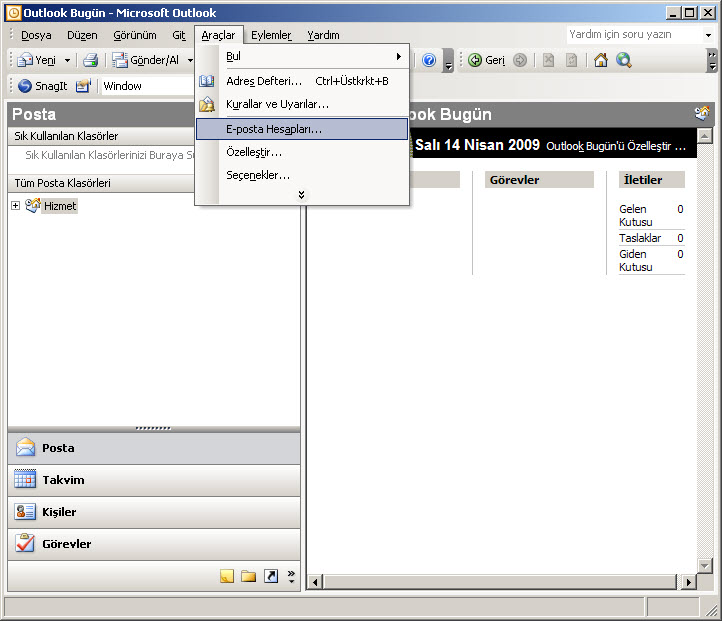Open the help question box dropdown arrow

(708, 35)
